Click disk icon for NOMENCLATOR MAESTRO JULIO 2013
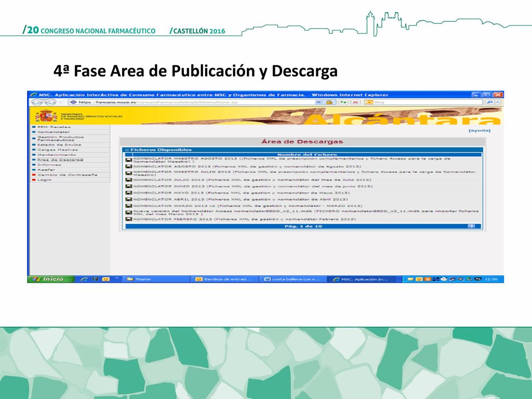 point(129,173)
